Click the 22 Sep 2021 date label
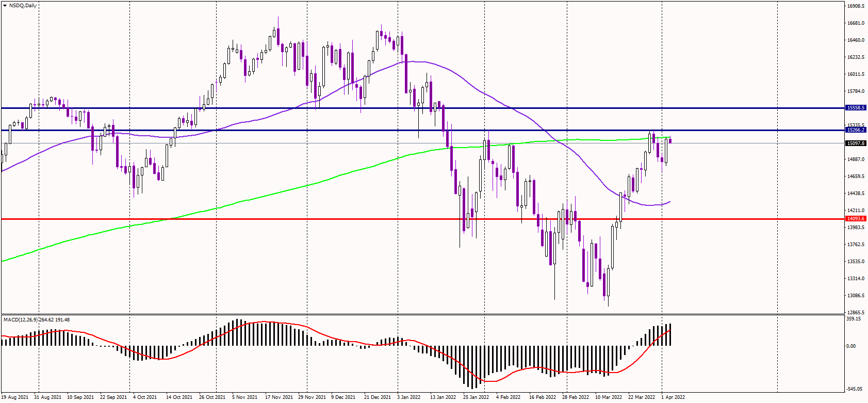Viewport: 868px width, 403px height. pos(113,397)
